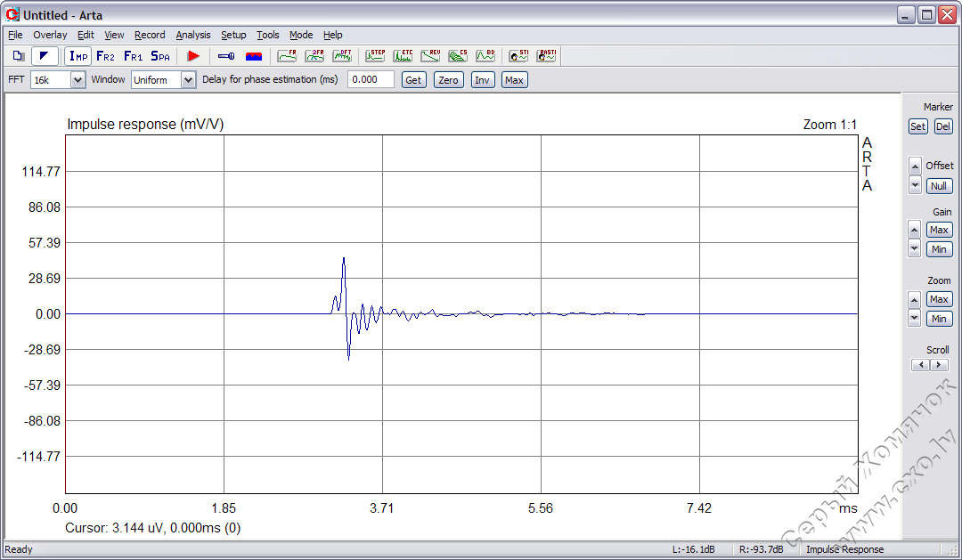Viewport: 962px width, 560px height.
Task: Open the RASTI analysis icon
Action: [x=546, y=56]
